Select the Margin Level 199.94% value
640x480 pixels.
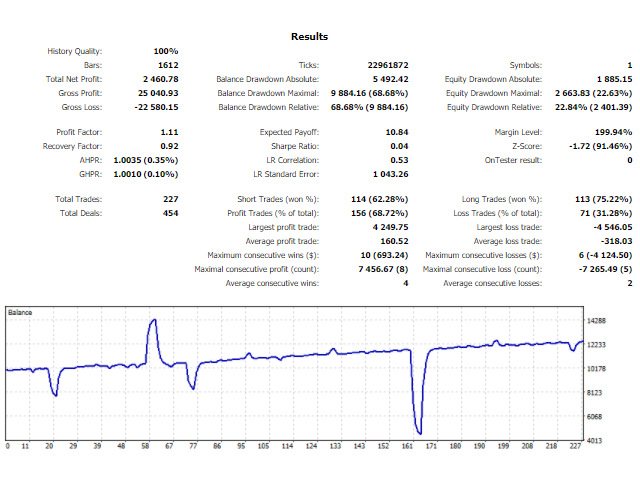[612, 132]
